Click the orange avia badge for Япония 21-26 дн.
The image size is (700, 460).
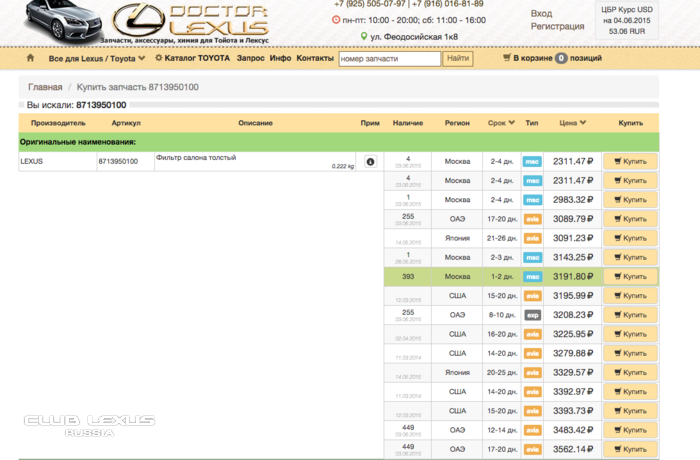[x=532, y=238]
